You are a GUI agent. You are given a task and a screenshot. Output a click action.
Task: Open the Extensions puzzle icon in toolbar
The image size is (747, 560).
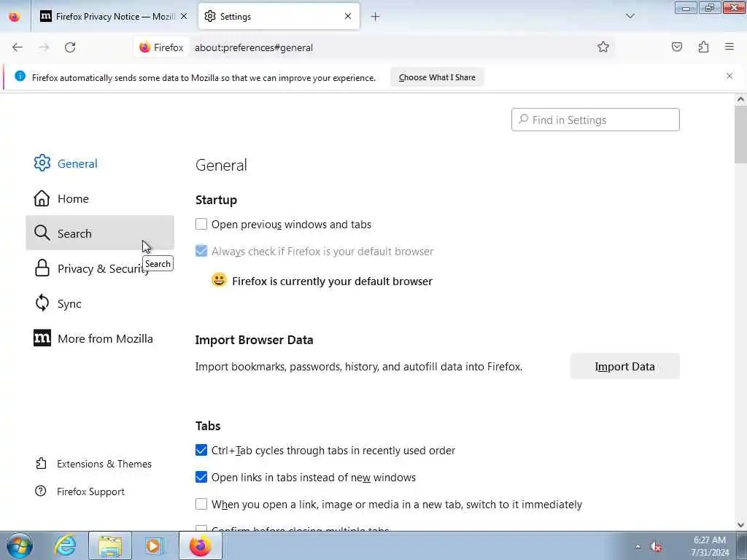point(703,47)
